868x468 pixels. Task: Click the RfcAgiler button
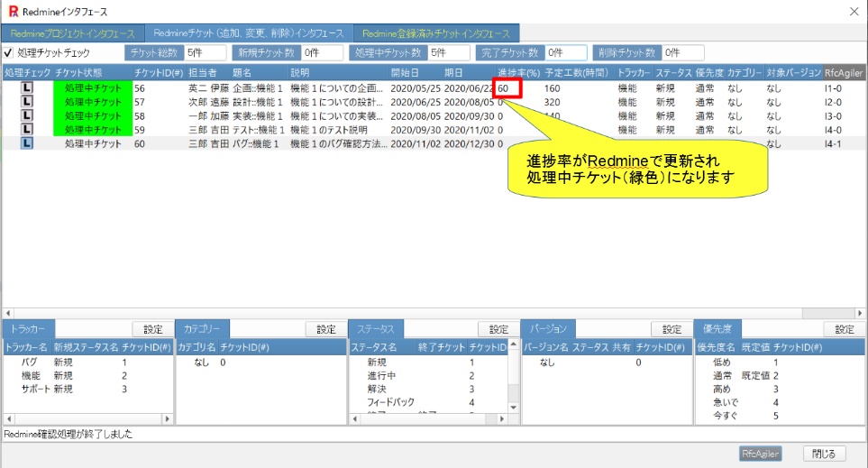[x=761, y=454]
